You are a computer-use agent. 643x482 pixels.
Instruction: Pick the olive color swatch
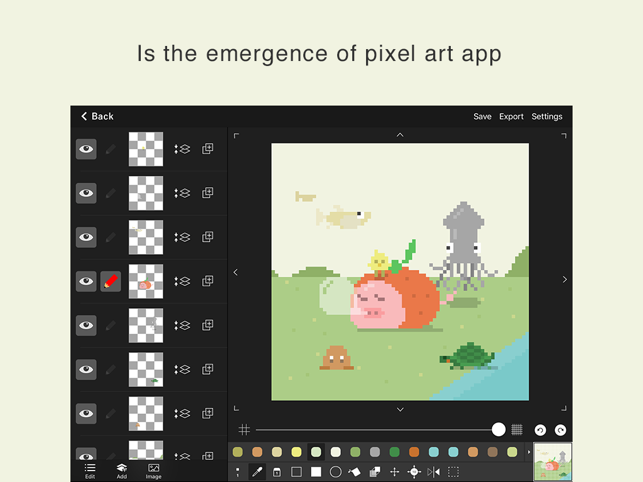click(238, 452)
